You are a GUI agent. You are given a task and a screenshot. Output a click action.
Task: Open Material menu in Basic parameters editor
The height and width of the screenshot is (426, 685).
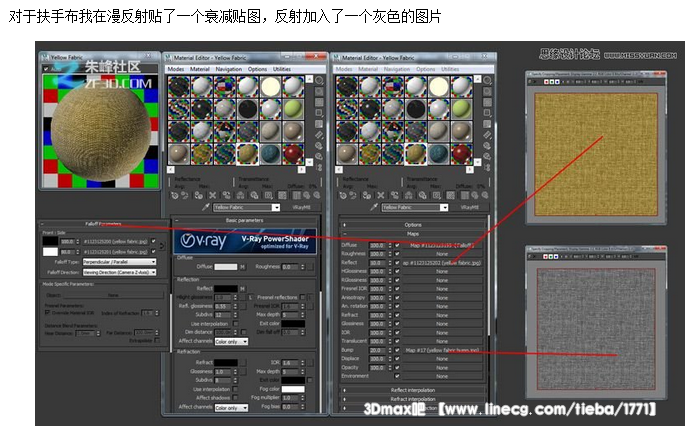coord(200,69)
